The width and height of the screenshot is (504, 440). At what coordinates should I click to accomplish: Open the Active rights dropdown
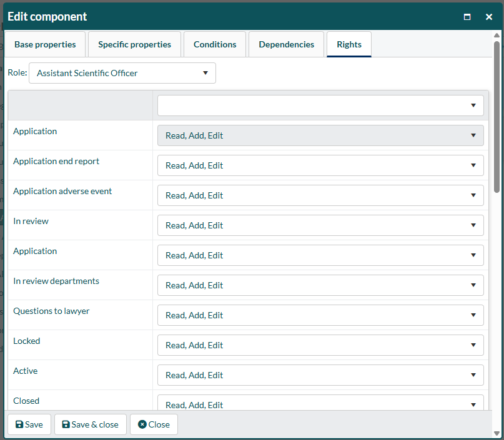pyautogui.click(x=320, y=375)
